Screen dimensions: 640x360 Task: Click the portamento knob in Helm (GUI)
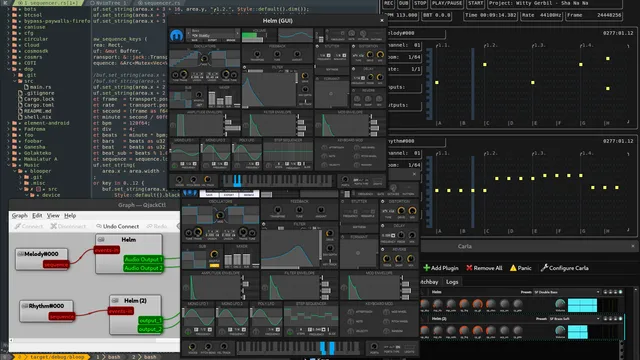click(x=345, y=180)
